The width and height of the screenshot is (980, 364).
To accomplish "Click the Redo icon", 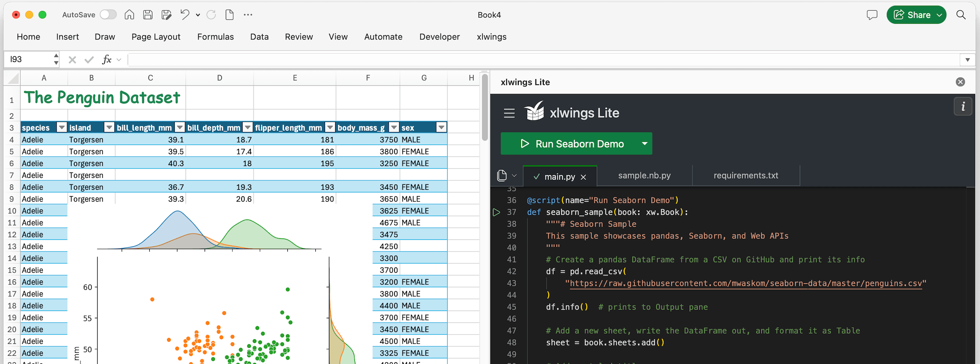I will (211, 14).
